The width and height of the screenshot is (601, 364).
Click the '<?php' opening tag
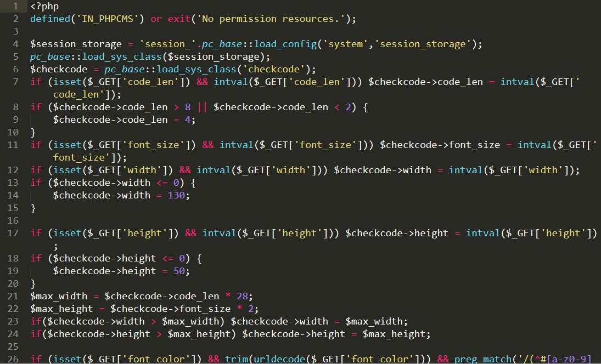pos(44,7)
